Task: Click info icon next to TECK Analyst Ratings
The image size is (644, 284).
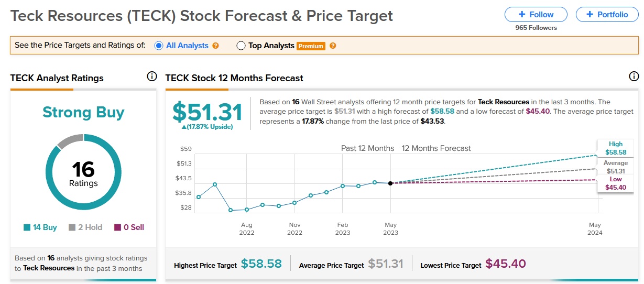Action: point(151,77)
